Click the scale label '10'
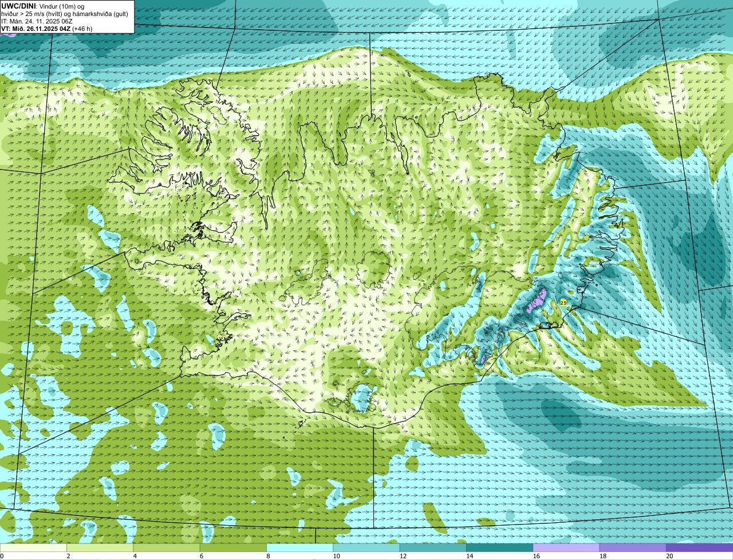 point(336,556)
